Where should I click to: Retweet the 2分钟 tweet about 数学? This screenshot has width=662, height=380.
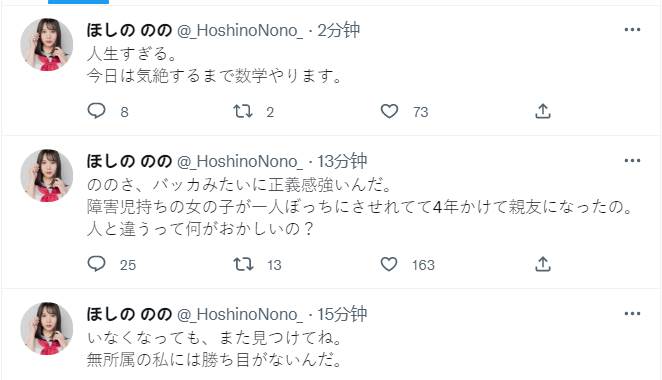click(243, 111)
